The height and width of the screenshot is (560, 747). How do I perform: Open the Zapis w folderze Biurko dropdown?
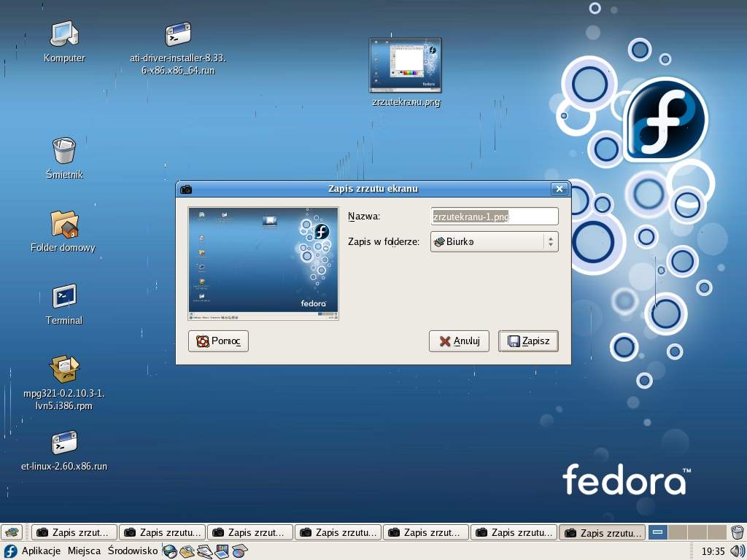494,242
